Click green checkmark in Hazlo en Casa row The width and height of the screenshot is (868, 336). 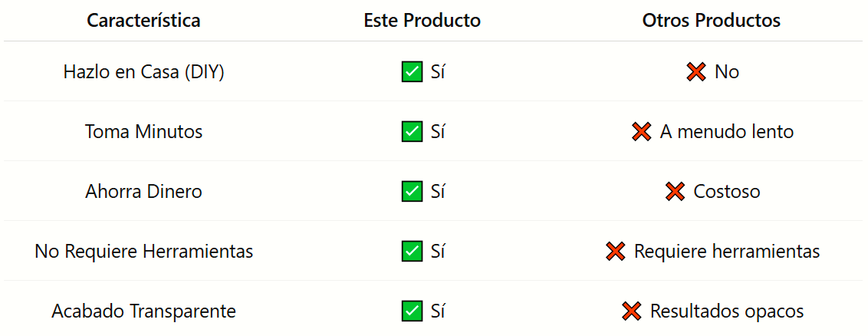(412, 72)
